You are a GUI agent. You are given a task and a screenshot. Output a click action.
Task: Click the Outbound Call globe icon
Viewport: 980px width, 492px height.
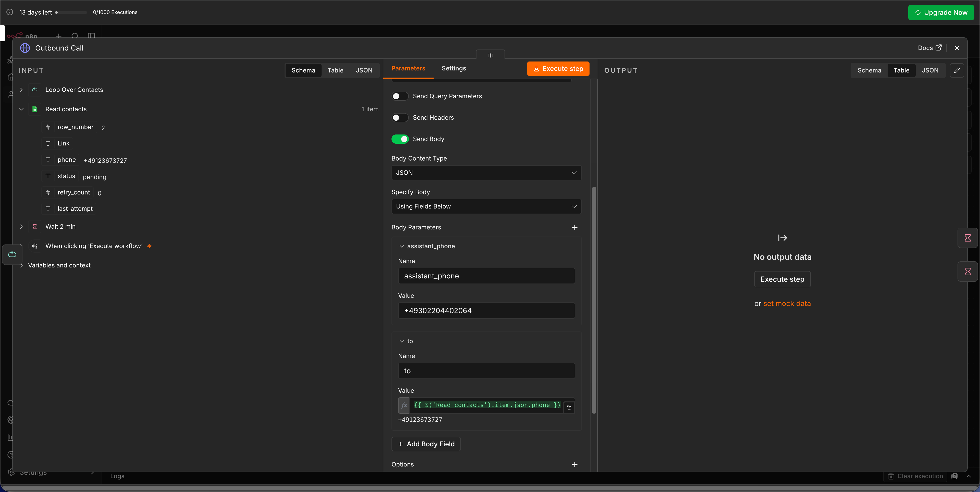pyautogui.click(x=25, y=48)
